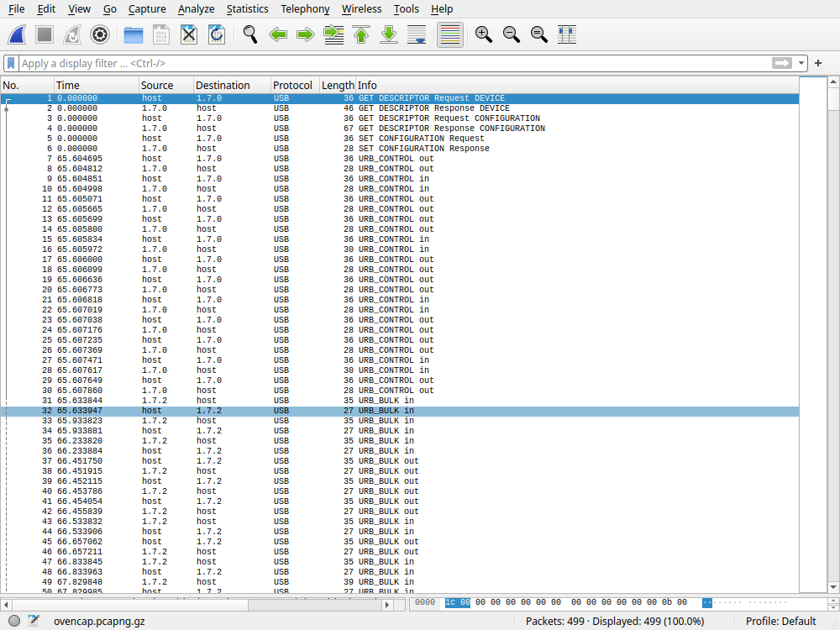Click the zoom in magnifier icon
The height and width of the screenshot is (630, 840).
coord(483,34)
